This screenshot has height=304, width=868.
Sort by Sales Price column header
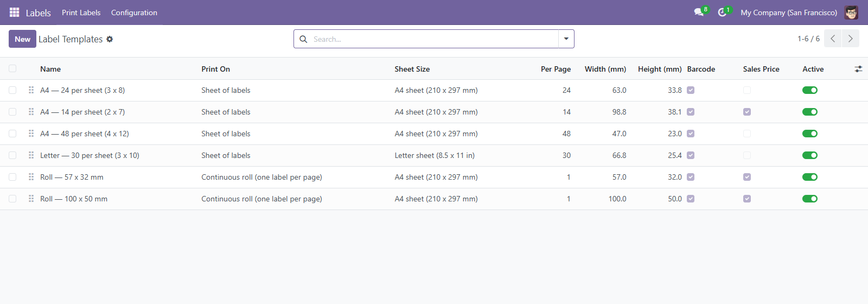click(x=761, y=69)
